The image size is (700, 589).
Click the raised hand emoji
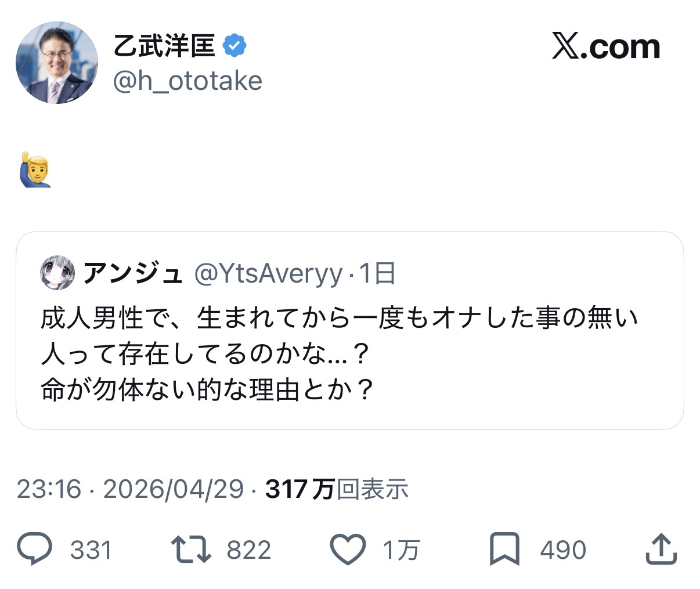pos(35,169)
